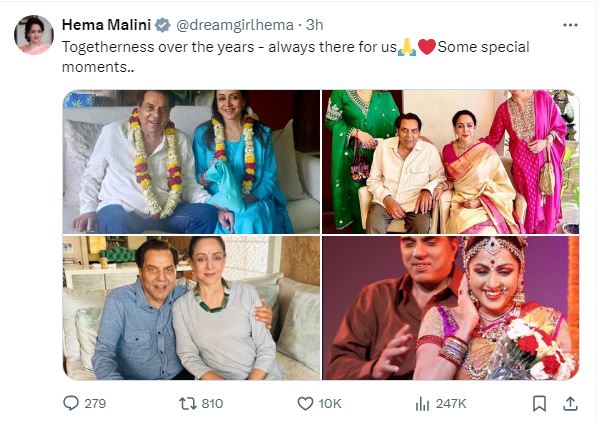The width and height of the screenshot is (614, 423).
Task: Click the 10K likes count
Action: (330, 404)
